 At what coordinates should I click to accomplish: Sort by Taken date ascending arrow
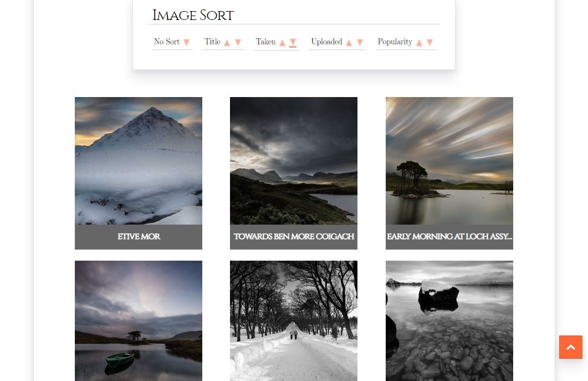click(x=282, y=42)
